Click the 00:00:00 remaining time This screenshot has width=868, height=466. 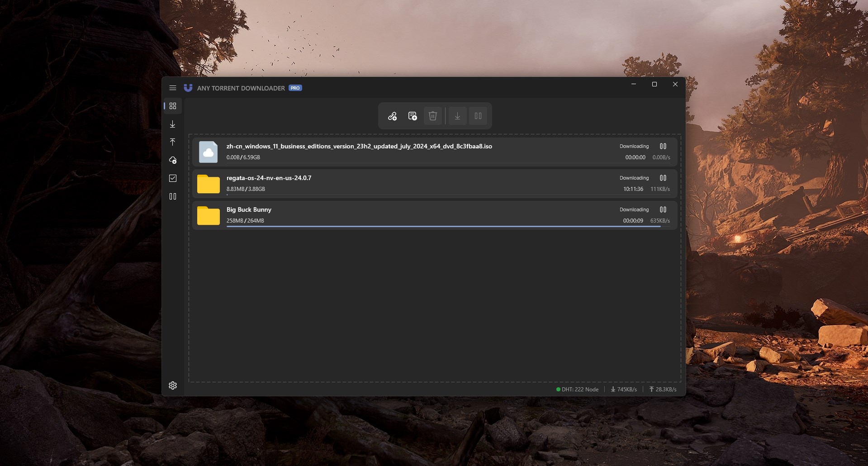pos(636,157)
